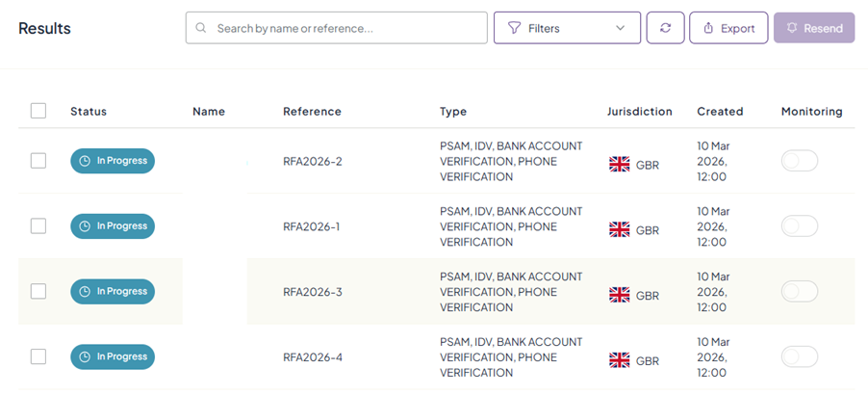The width and height of the screenshot is (868, 395).
Task: Turn on monitoring toggle for RFA2026-3
Action: (x=800, y=292)
